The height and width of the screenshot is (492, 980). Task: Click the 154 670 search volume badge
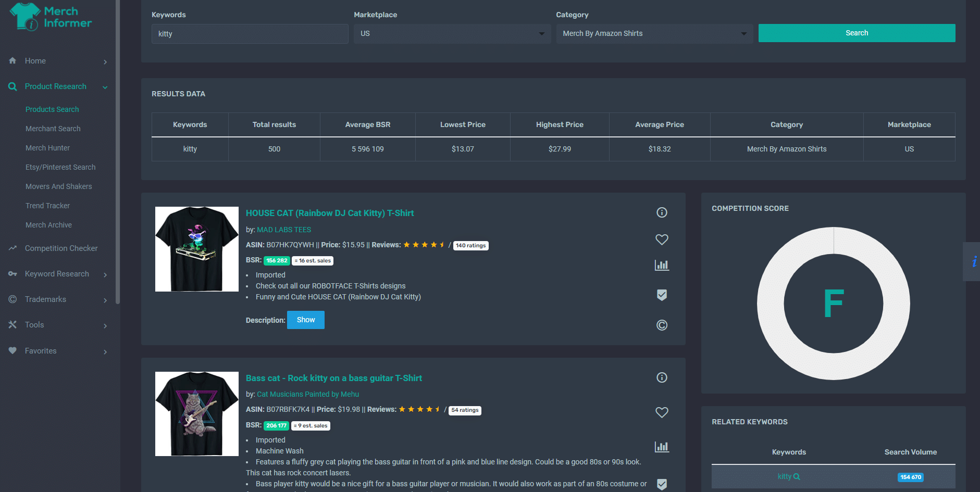[x=911, y=477]
